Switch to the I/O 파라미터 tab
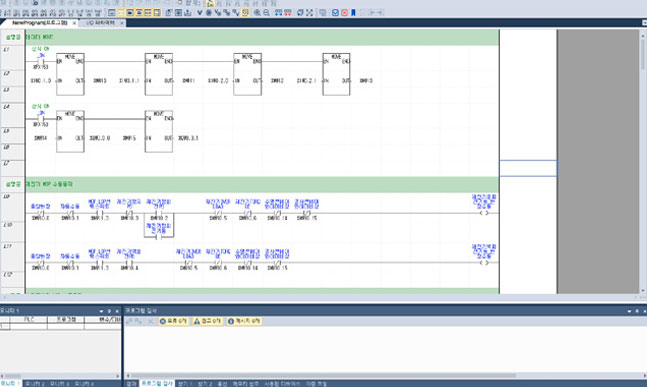 point(101,23)
